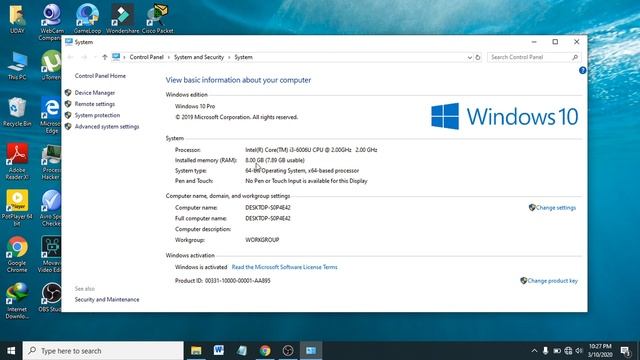
Task: Click the Product ID value text
Action: (237, 281)
